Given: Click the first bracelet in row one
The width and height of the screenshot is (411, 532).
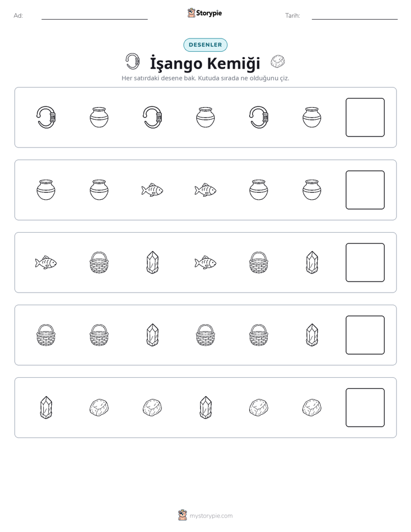Looking at the screenshot, I should coord(46,117).
